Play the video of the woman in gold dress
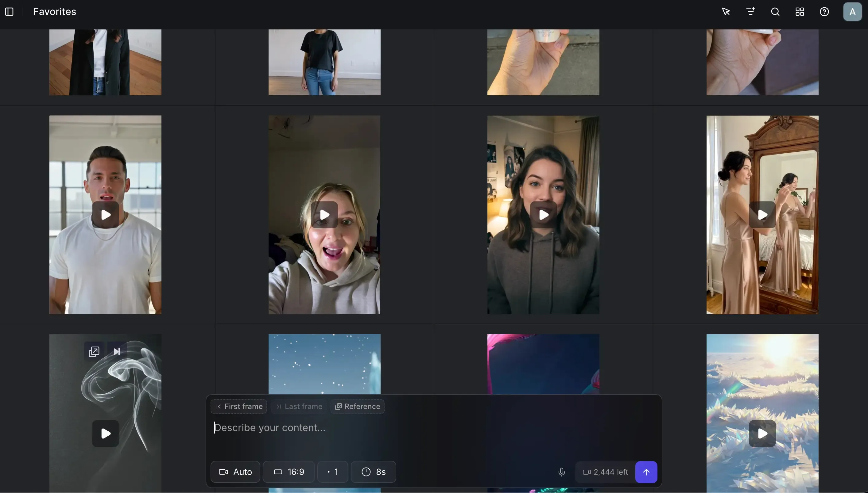Screen dimensions: 868x493 (x=762, y=214)
